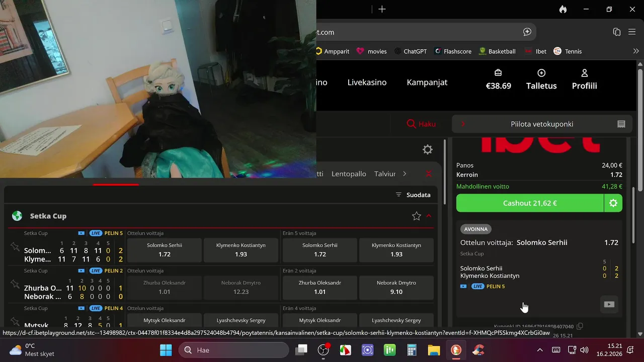This screenshot has height=362, width=644.
Task: Collapse the Setka Cup section
Action: pos(429,216)
